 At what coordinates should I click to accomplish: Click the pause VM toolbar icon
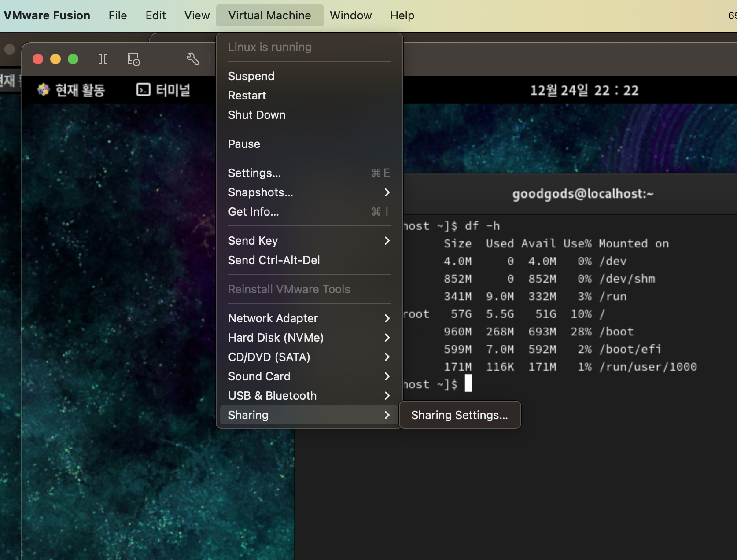click(x=103, y=59)
